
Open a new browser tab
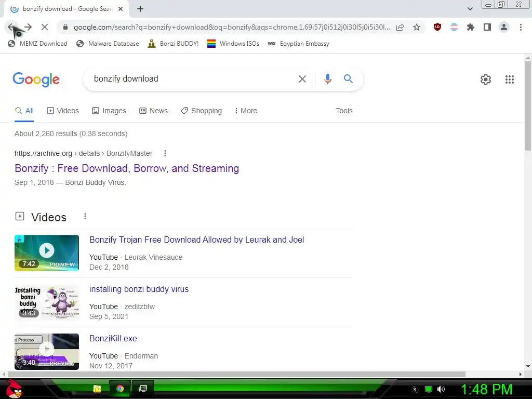[x=140, y=9]
